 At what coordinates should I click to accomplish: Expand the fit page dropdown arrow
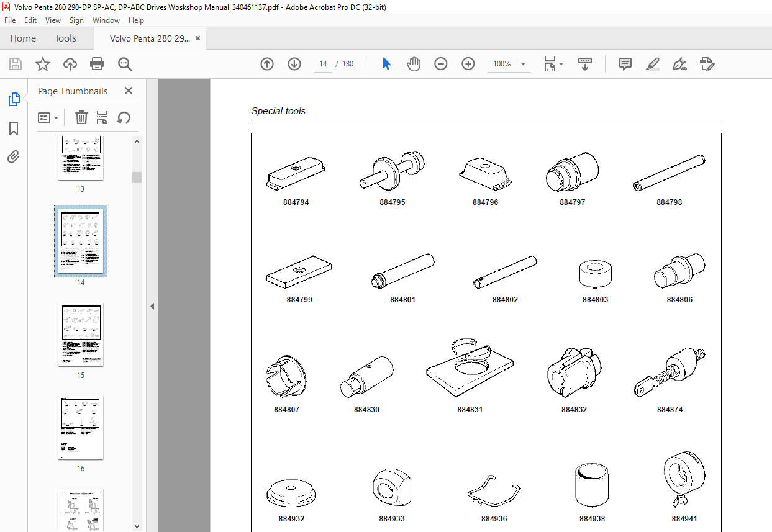point(561,64)
